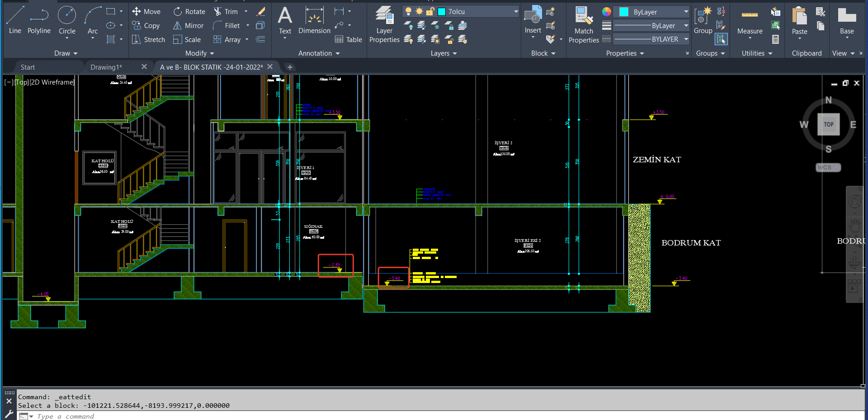Viewport: 868px width, 420px height.
Task: Open the Array tool dropdown arrow
Action: (247, 40)
